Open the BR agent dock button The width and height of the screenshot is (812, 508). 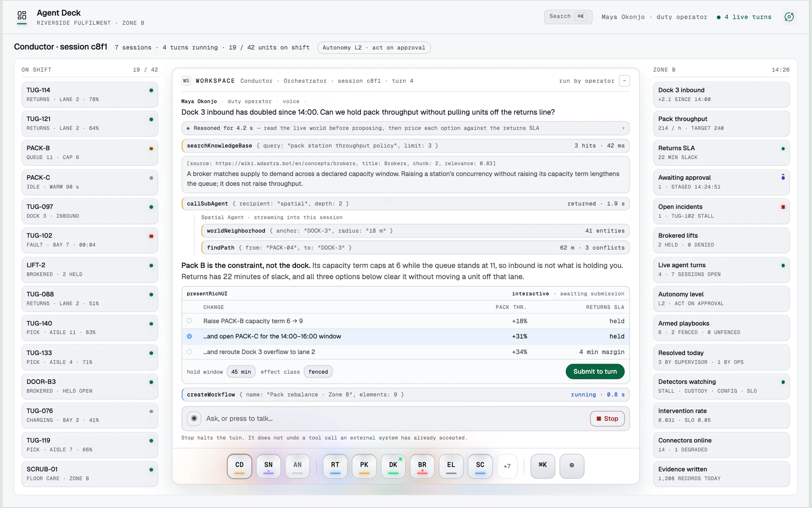point(422,466)
